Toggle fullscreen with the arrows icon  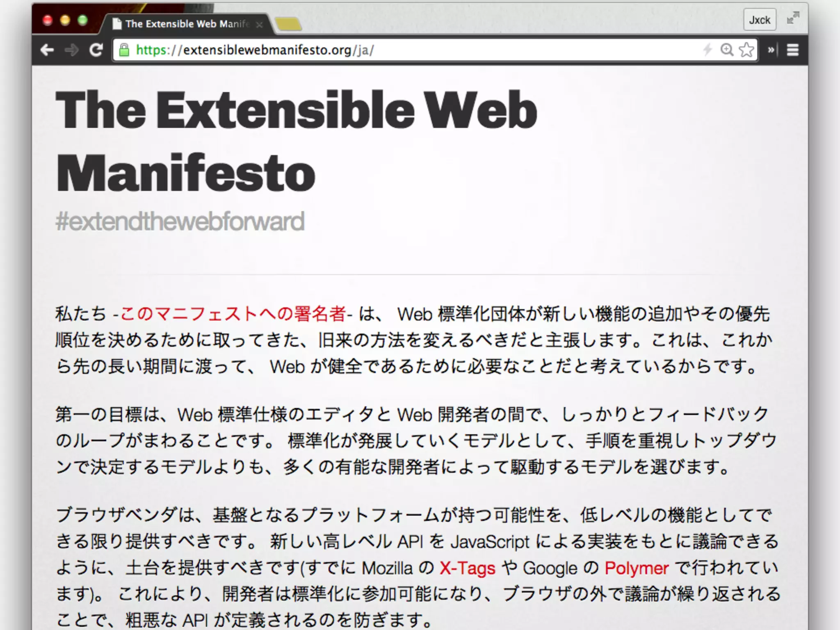(x=793, y=18)
